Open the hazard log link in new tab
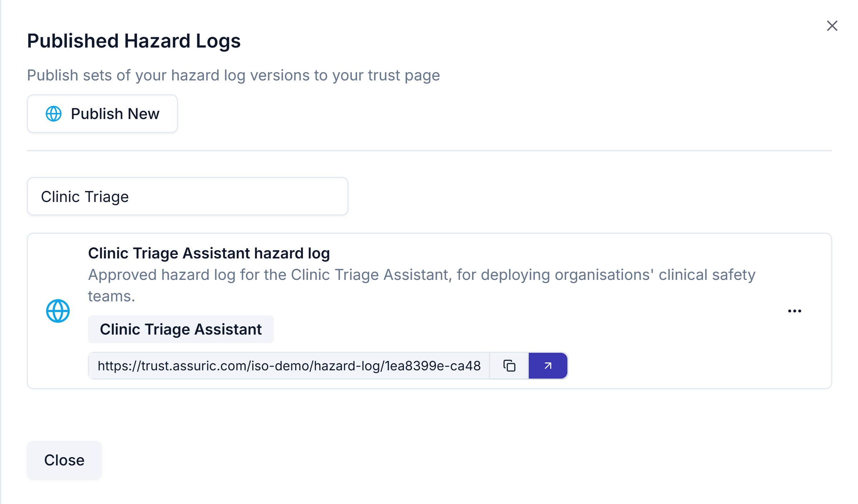Viewport: 858px width, 504px height. pyautogui.click(x=548, y=366)
